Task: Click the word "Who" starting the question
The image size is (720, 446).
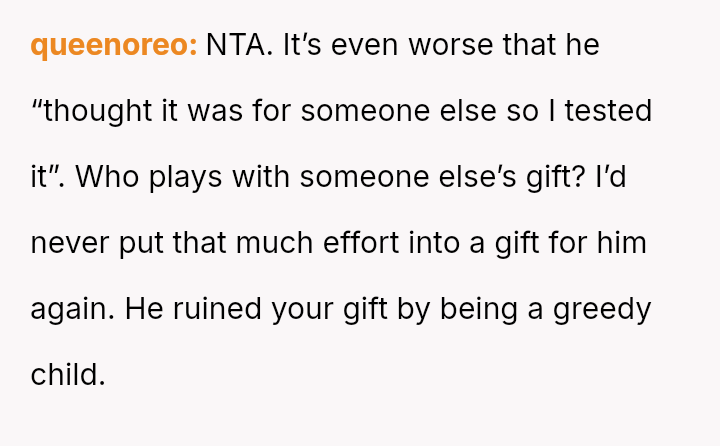Action: (107, 177)
